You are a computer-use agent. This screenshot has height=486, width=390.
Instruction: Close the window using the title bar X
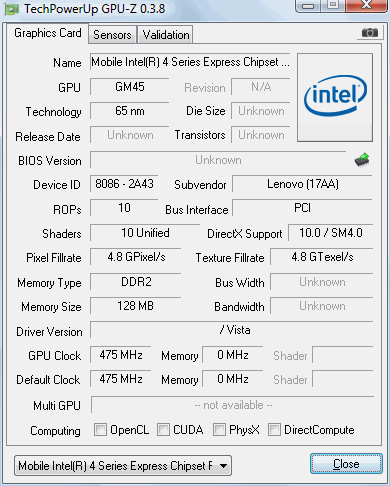(x=366, y=5)
